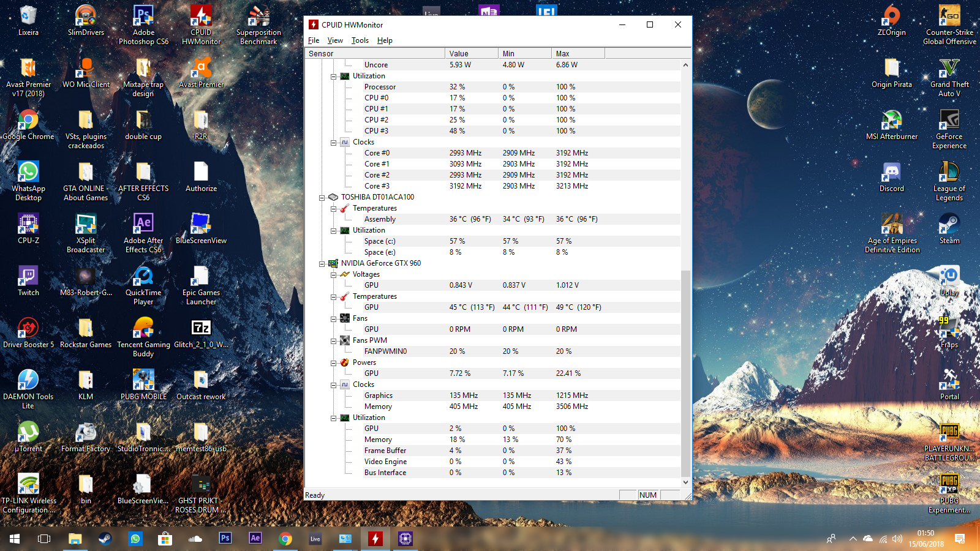Open the CPU-Z desktop shortcut
Image resolution: width=980 pixels, height=551 pixels.
(28, 228)
